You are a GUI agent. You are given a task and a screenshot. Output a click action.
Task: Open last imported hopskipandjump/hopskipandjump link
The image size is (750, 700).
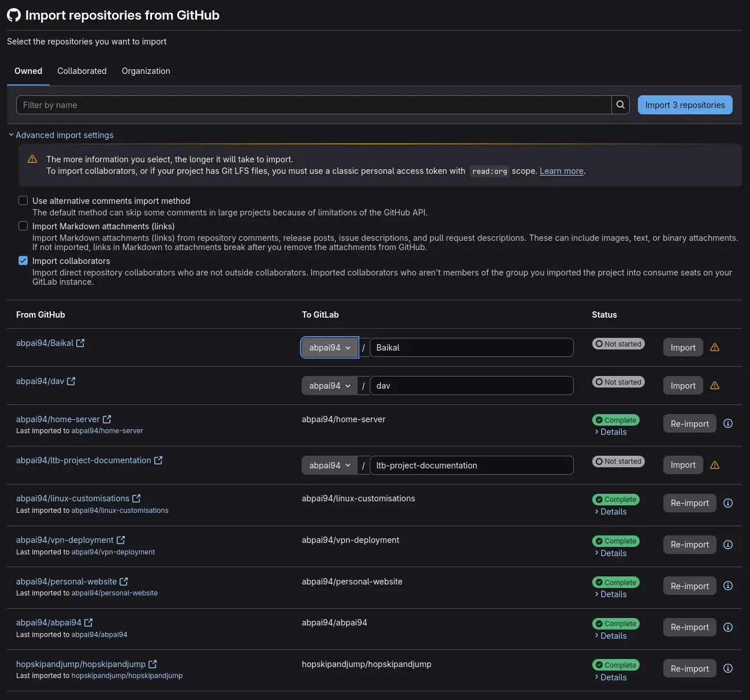[127, 676]
